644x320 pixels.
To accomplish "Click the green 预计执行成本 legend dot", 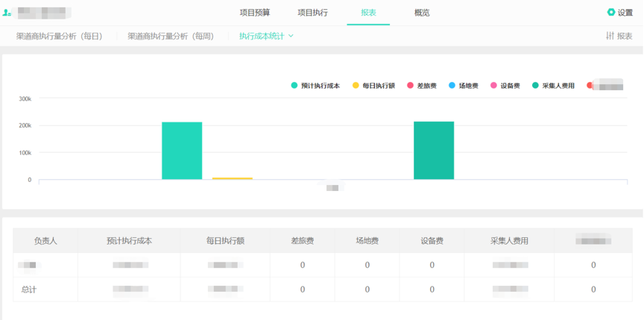I will pos(294,86).
